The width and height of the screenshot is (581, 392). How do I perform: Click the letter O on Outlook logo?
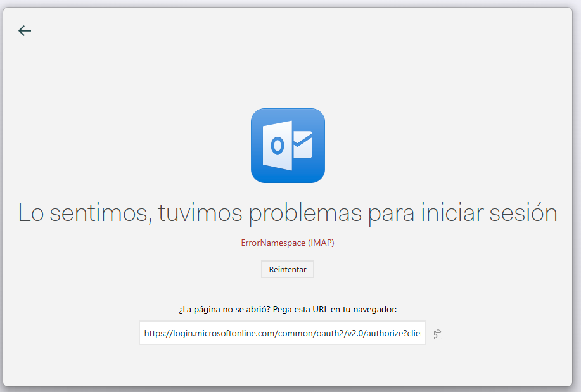(277, 146)
